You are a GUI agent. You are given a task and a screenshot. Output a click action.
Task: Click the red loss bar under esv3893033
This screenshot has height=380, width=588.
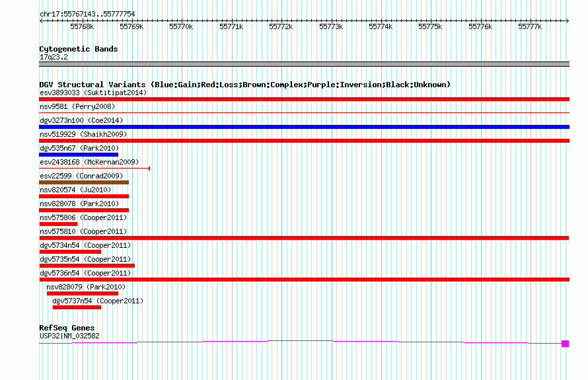pos(304,99)
